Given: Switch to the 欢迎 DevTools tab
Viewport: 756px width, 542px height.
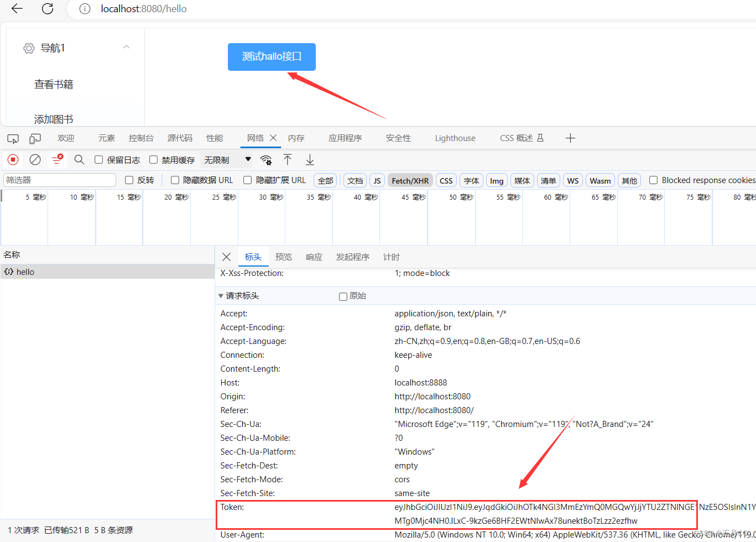Looking at the screenshot, I should 66,138.
